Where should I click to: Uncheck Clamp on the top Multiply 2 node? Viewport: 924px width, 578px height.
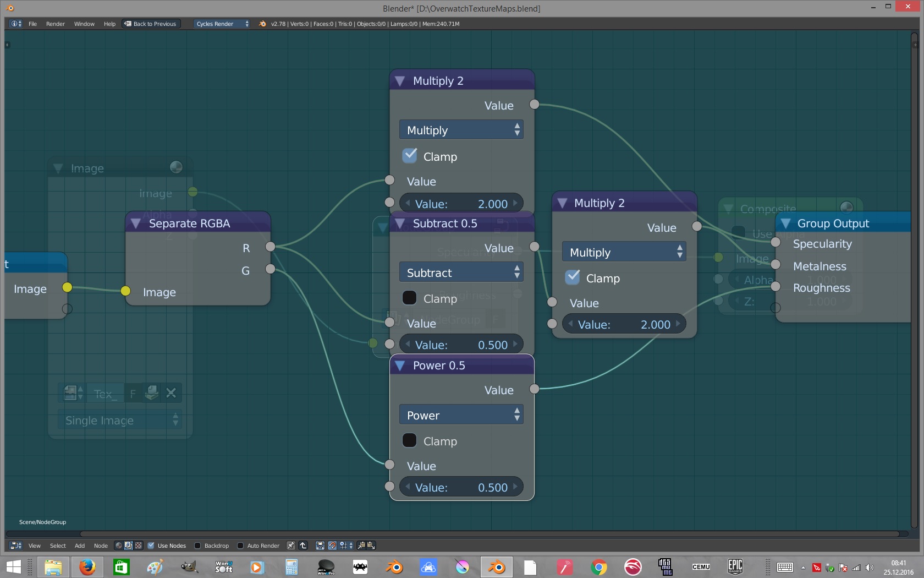tap(410, 156)
